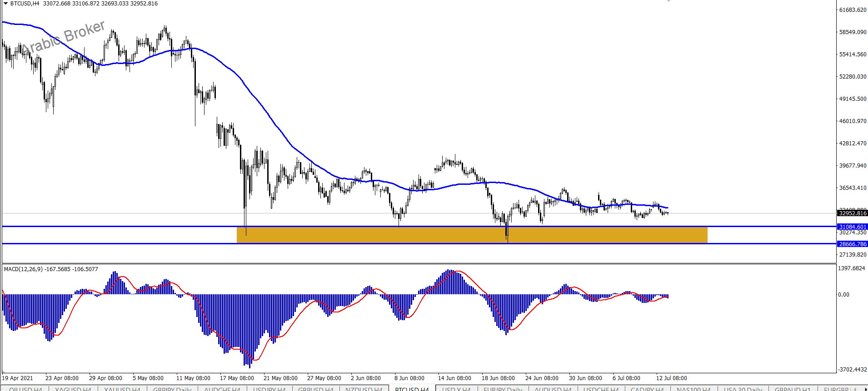Switch to the XAGUSD,H4 chart tab

[73, 389]
